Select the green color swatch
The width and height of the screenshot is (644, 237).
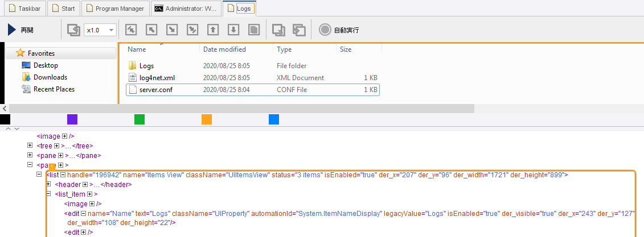[140, 119]
